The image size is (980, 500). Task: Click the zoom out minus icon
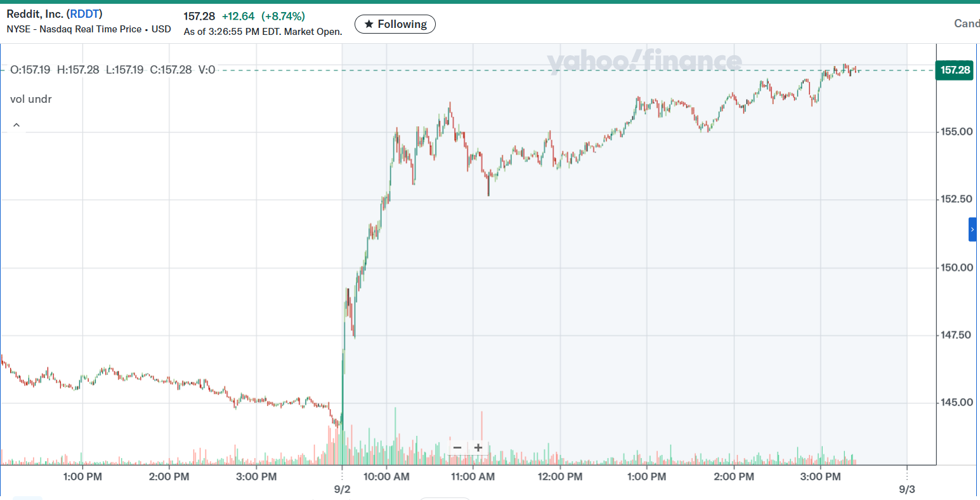tap(457, 448)
